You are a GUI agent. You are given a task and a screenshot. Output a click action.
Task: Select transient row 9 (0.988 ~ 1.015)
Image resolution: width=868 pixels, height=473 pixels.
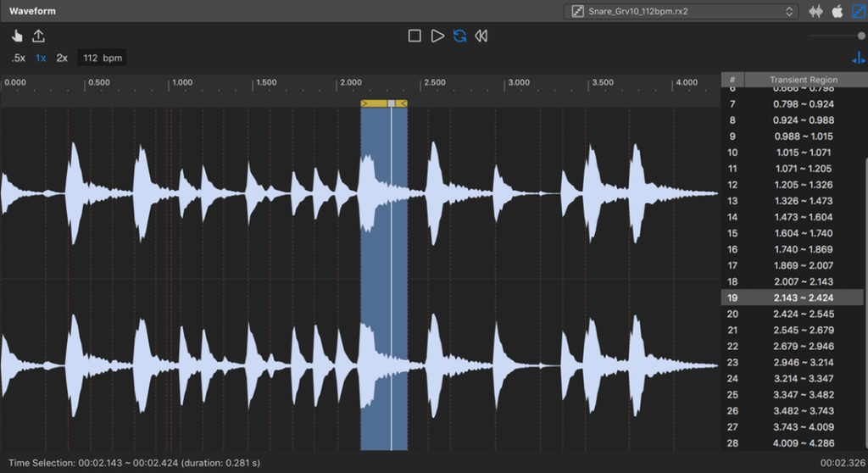[793, 136]
